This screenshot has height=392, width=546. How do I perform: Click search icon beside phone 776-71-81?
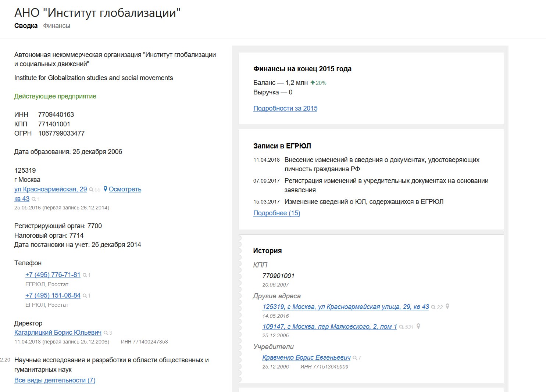[85, 275]
